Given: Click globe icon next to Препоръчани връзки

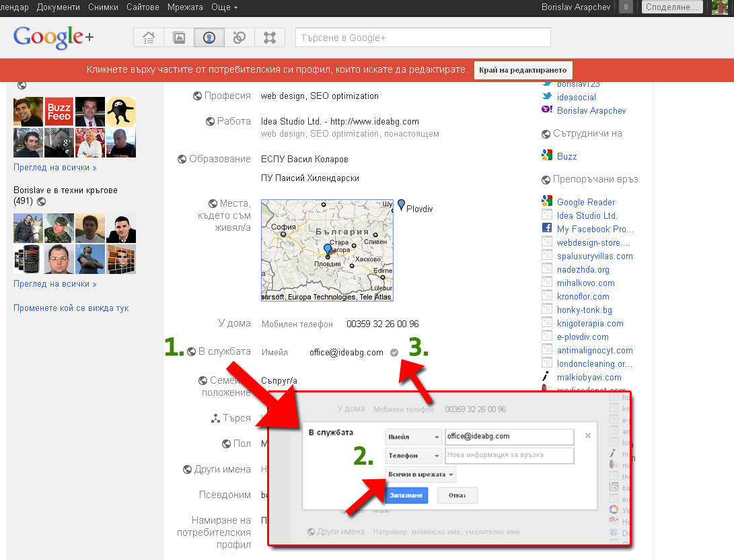Looking at the screenshot, I should point(546,180).
